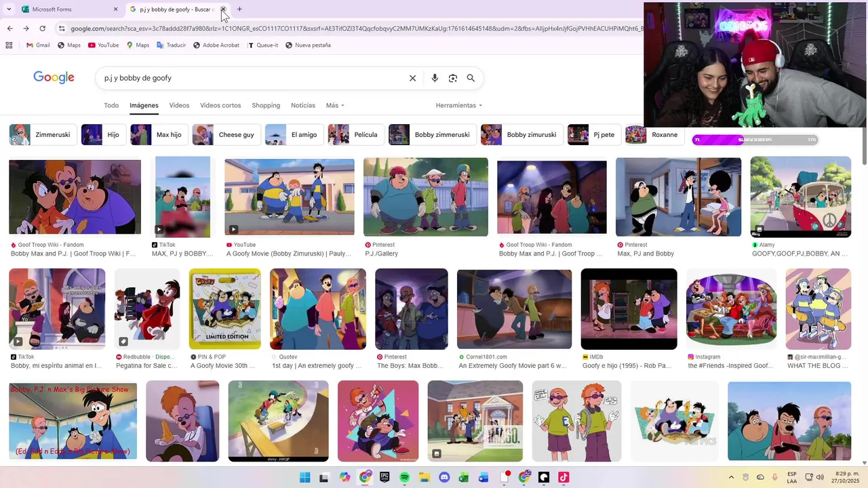Image resolution: width=868 pixels, height=488 pixels.
Task: Open Spotify from the taskbar
Action: 404,477
